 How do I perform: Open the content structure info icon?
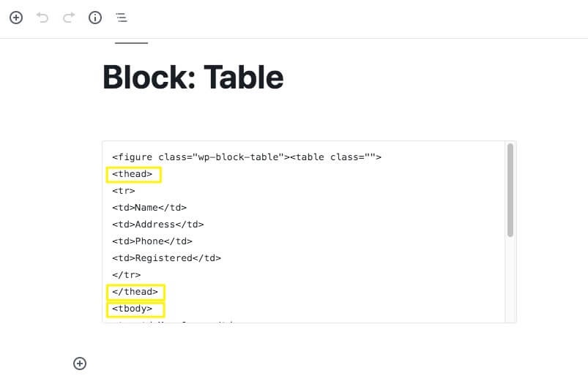95,18
